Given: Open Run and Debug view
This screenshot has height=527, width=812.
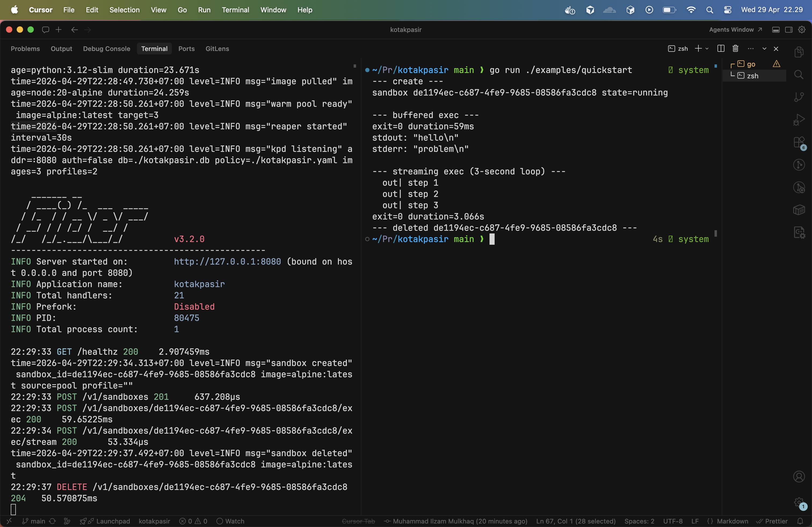Looking at the screenshot, I should point(799,119).
